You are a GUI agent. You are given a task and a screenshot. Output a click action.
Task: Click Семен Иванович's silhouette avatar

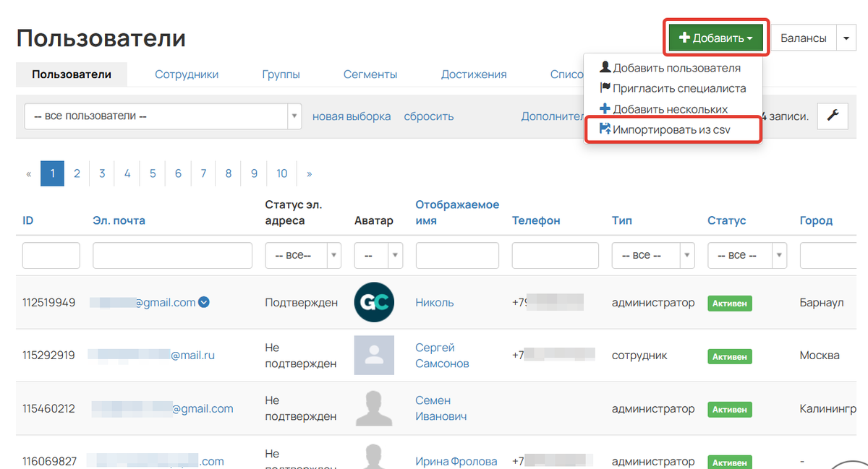pyautogui.click(x=374, y=408)
